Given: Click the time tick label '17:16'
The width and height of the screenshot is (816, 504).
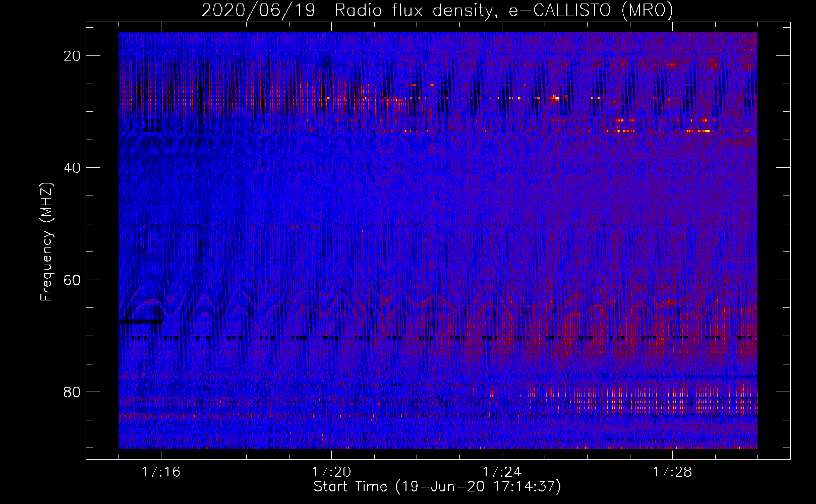Looking at the screenshot, I should (161, 472).
